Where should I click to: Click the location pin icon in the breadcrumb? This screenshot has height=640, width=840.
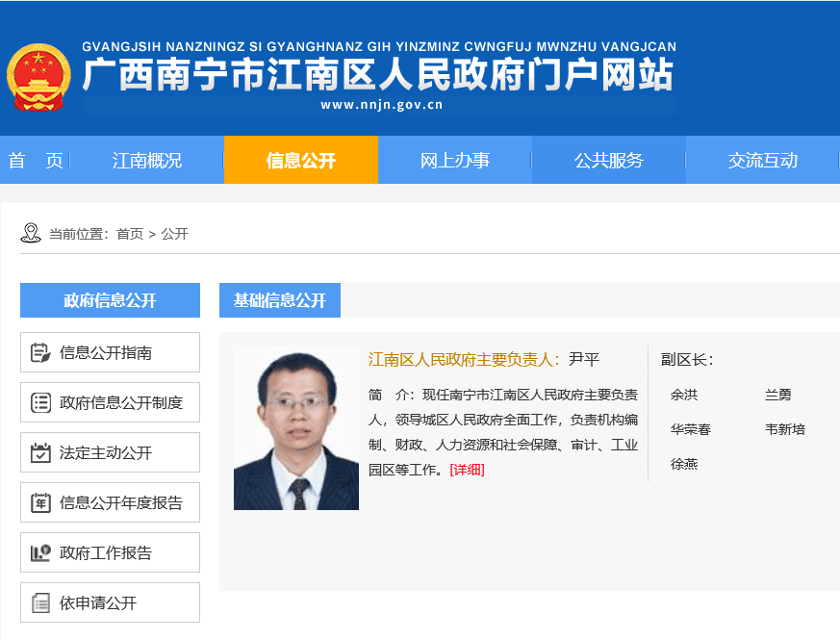pos(27,232)
